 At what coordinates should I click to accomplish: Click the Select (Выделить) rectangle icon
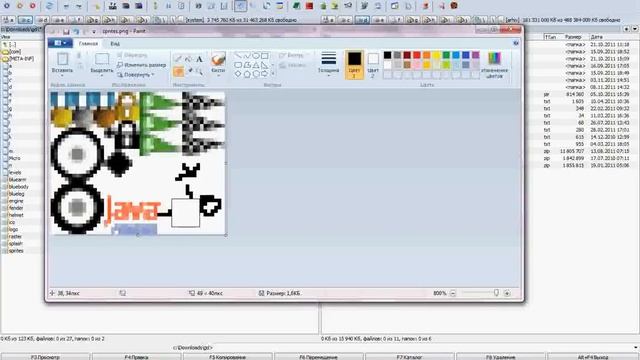102,60
